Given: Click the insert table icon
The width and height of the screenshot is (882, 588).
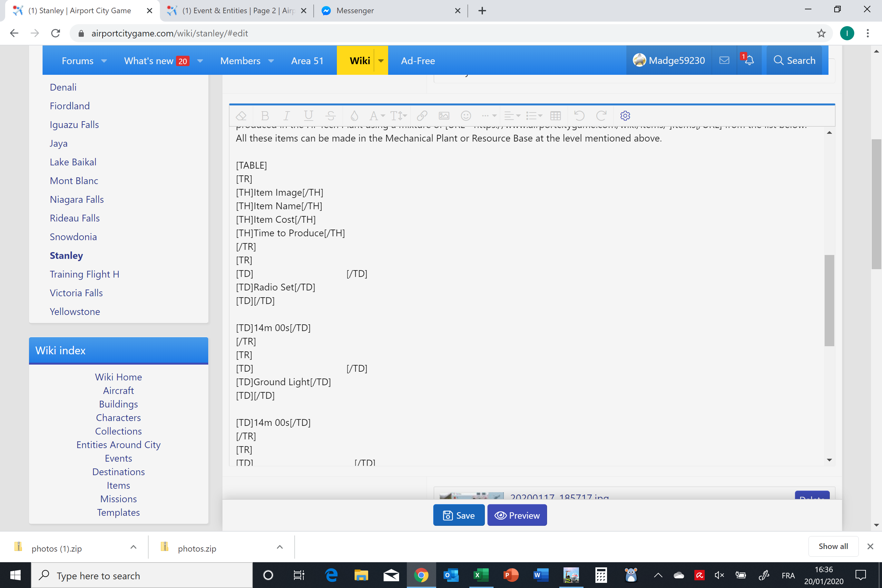Looking at the screenshot, I should (555, 115).
